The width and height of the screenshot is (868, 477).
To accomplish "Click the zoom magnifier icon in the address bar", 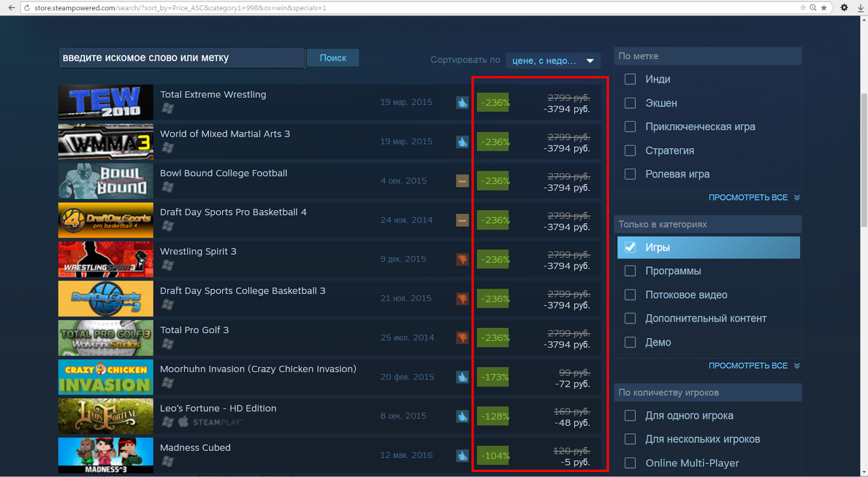I will pos(813,8).
